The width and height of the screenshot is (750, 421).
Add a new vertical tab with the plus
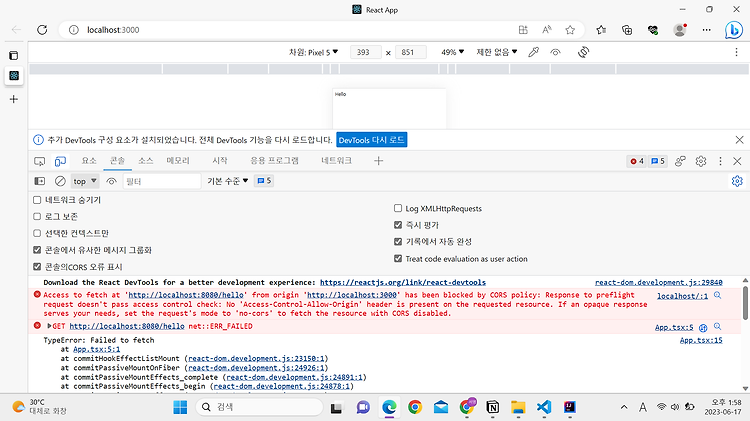coord(14,99)
